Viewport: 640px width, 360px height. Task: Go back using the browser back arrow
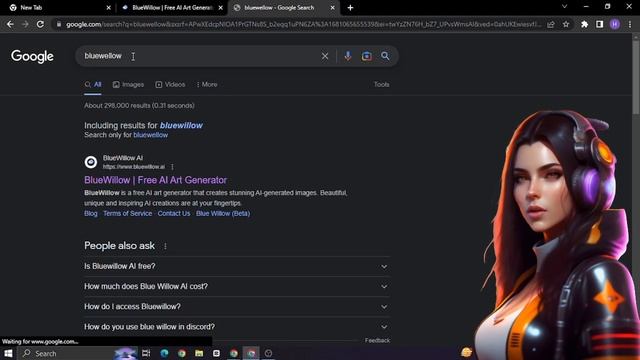10,24
